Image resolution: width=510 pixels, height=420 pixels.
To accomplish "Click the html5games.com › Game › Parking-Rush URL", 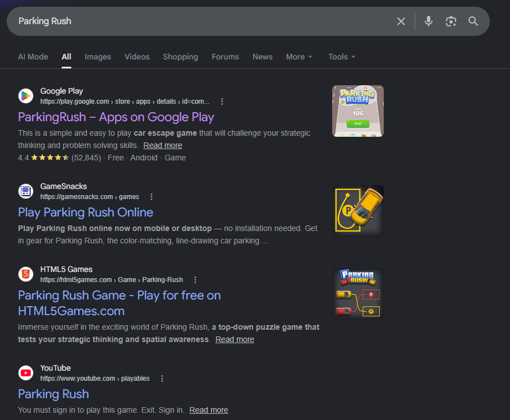I will pos(112,280).
